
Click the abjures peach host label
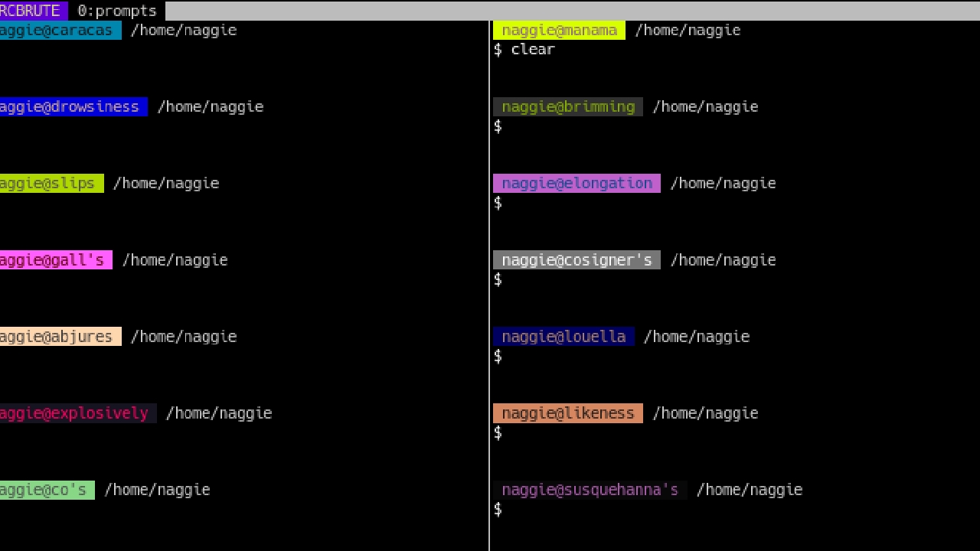point(60,337)
